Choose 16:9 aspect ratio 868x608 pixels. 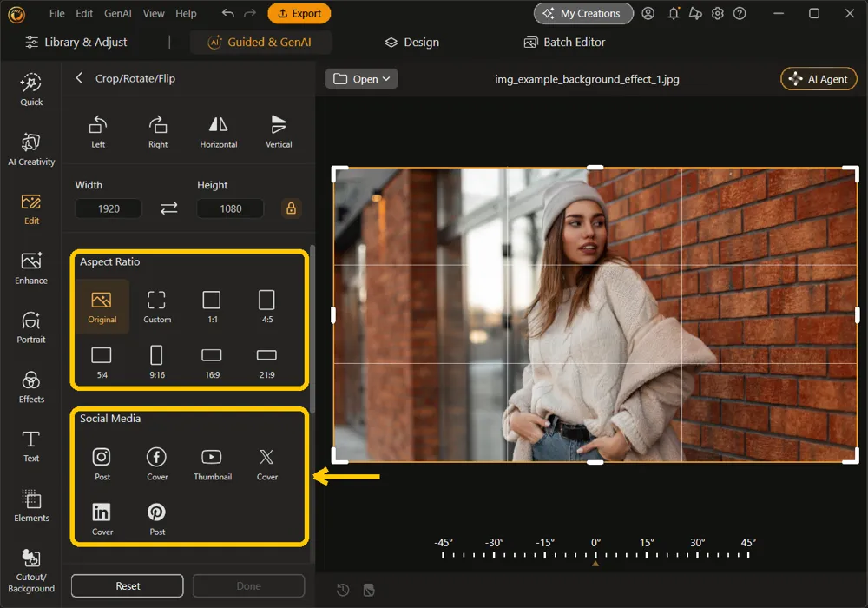coord(212,362)
